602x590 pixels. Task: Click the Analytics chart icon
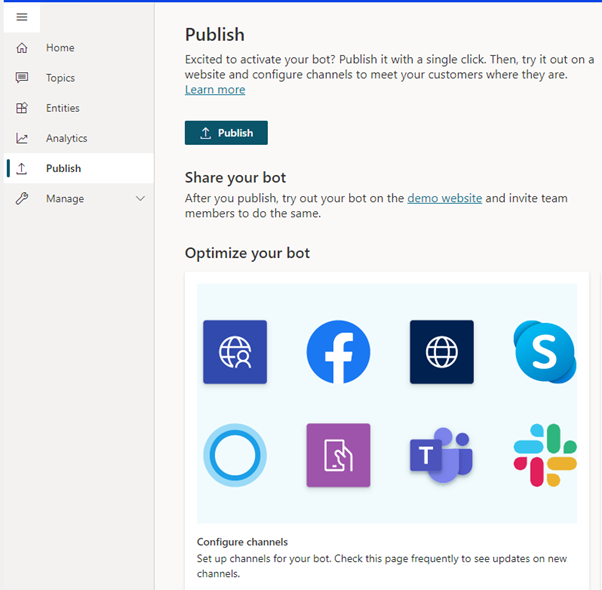22,138
